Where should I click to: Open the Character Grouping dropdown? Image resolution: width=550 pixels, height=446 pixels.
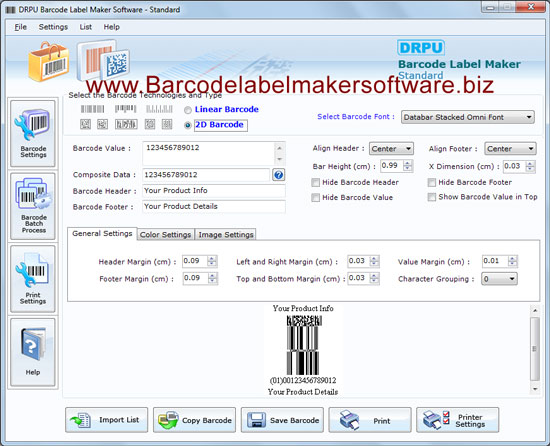(x=499, y=279)
